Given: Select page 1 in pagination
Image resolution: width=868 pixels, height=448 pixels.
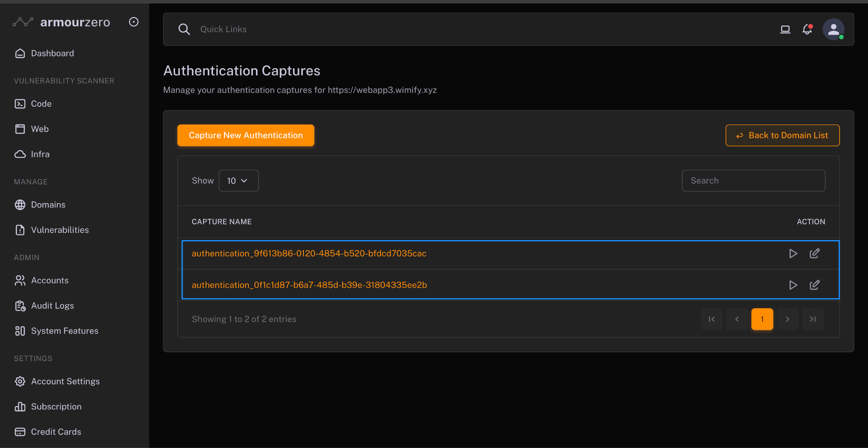Looking at the screenshot, I should point(762,319).
